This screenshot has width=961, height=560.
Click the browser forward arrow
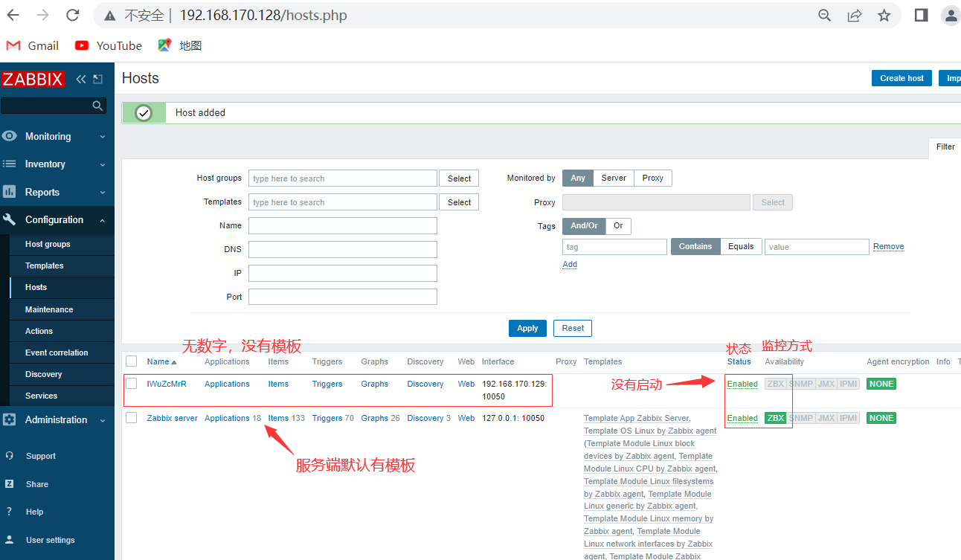pos(43,15)
